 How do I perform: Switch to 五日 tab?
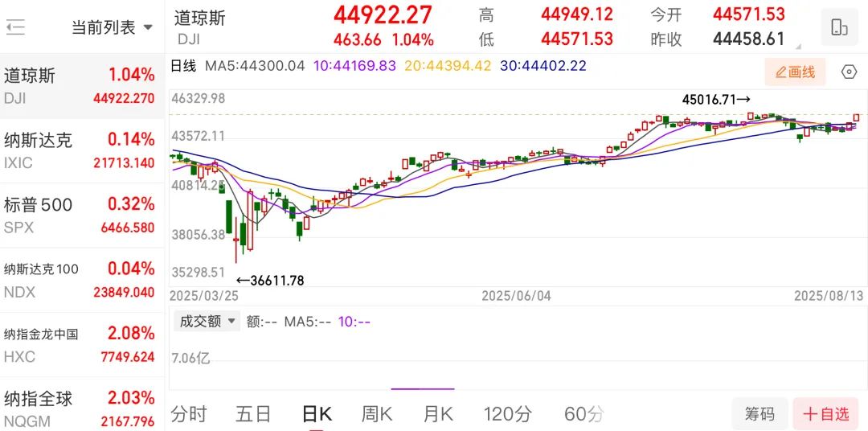[253, 414]
